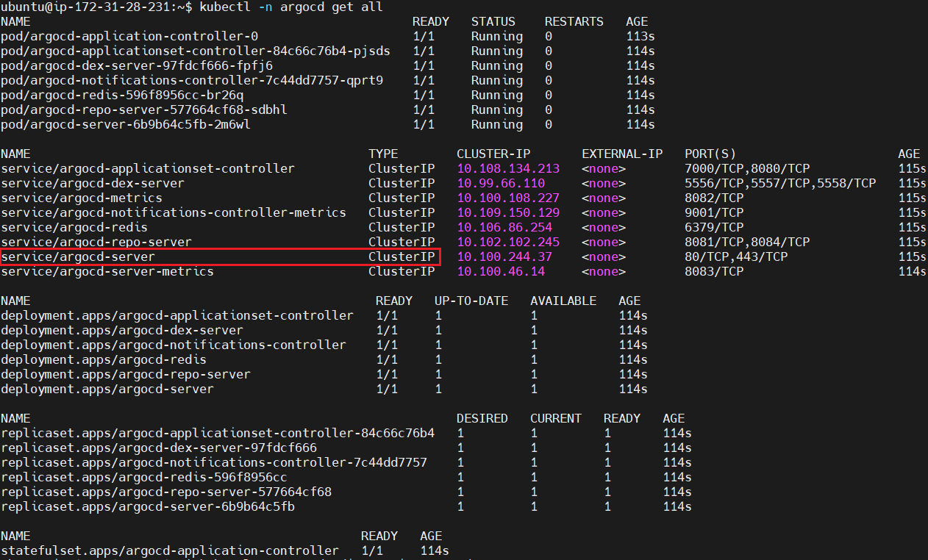The image size is (928, 560).
Task: Click cluster IP 10.100.244.37
Action: 504,256
